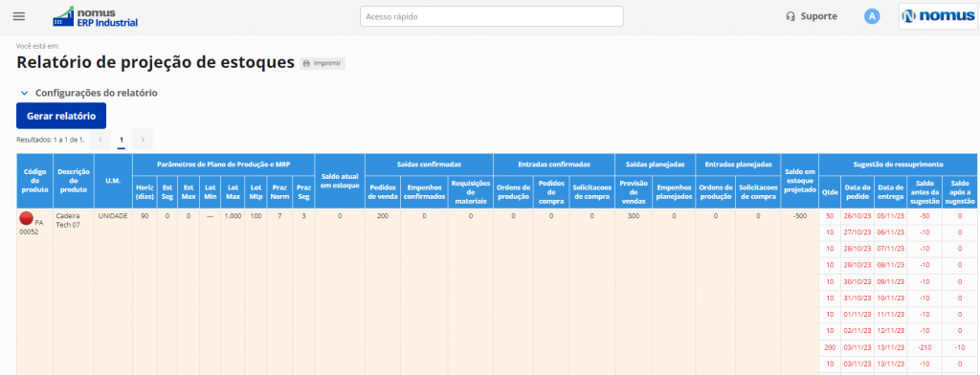The height and width of the screenshot is (375, 980).
Task: Click the Gerar relatório button
Action: [61, 116]
